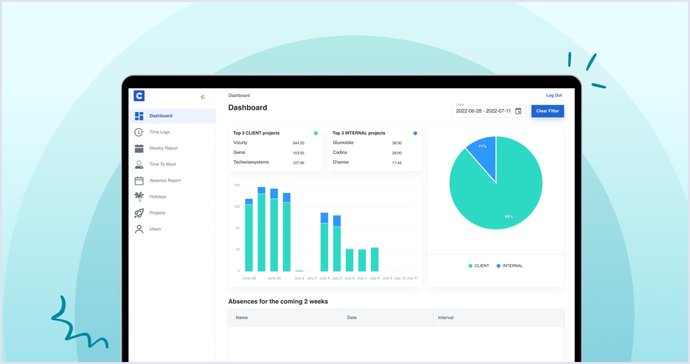Collapse the sidebar with the chevron arrow
Screen dimensions: 690x364
pos(202,97)
